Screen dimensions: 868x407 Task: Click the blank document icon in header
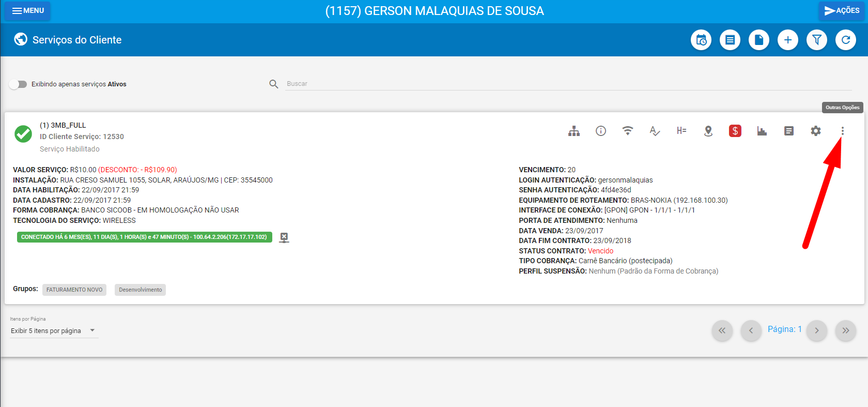click(x=759, y=40)
